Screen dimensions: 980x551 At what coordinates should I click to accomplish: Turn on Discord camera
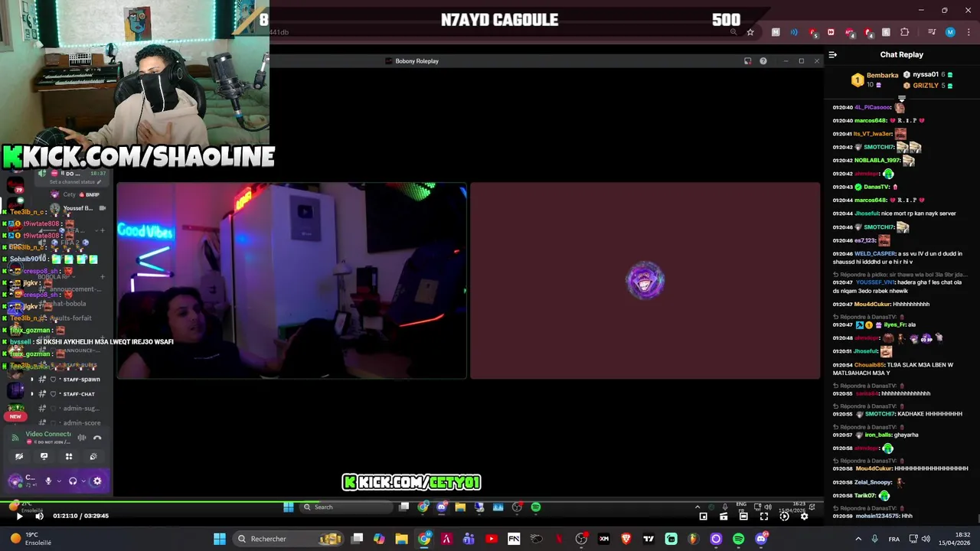(x=19, y=456)
